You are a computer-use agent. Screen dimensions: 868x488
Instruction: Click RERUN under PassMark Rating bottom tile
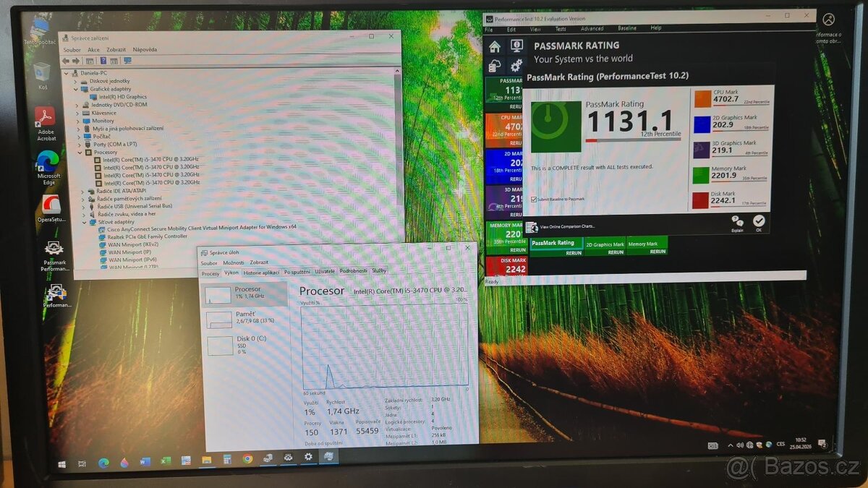pyautogui.click(x=574, y=253)
